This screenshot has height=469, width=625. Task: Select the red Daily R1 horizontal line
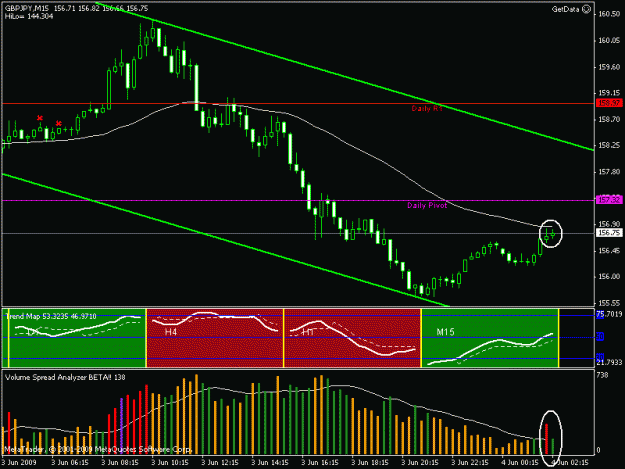[299, 104]
